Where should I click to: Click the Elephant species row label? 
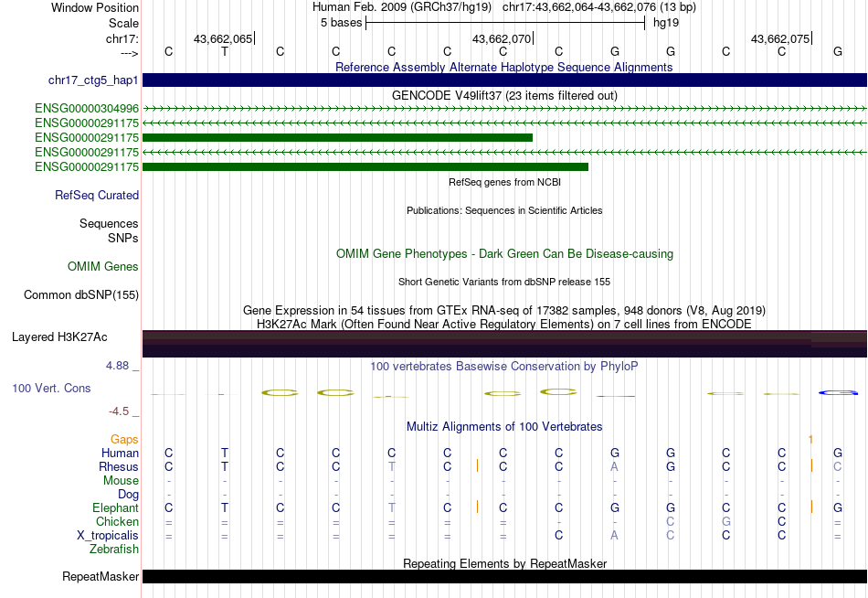(116, 507)
